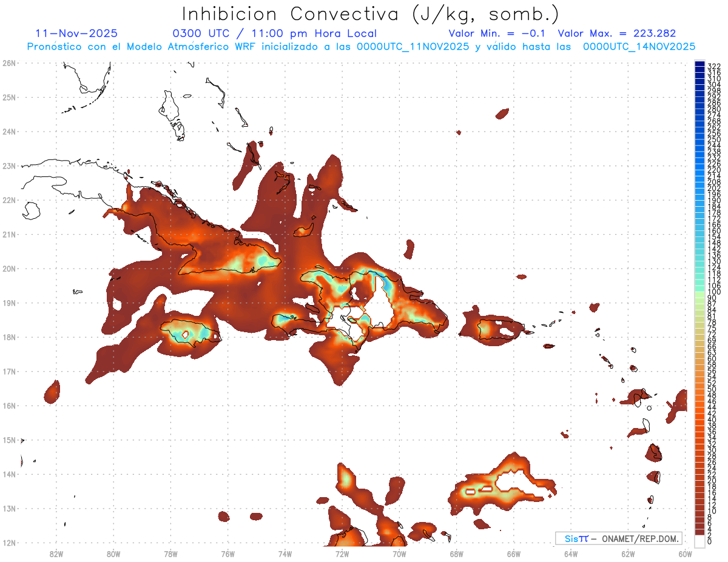The width and height of the screenshot is (728, 562).
Task: Click the title "Inhibicion Convectiva (J/kg, somb.)"
Action: click(x=371, y=15)
